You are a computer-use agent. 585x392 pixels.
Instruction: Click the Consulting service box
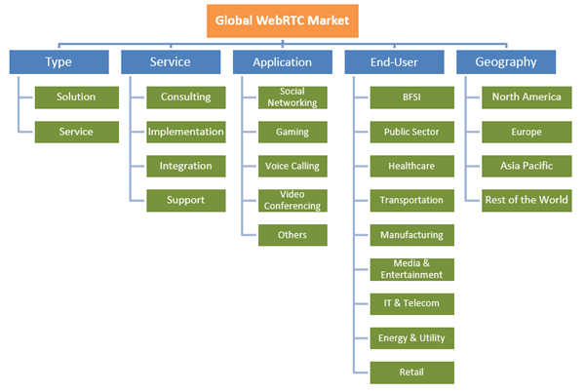click(x=186, y=98)
